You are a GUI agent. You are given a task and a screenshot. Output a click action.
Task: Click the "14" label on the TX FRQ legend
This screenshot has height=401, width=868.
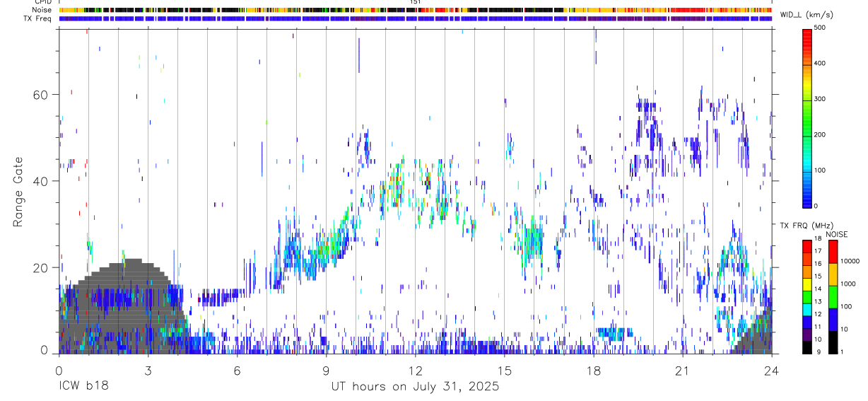[819, 289]
